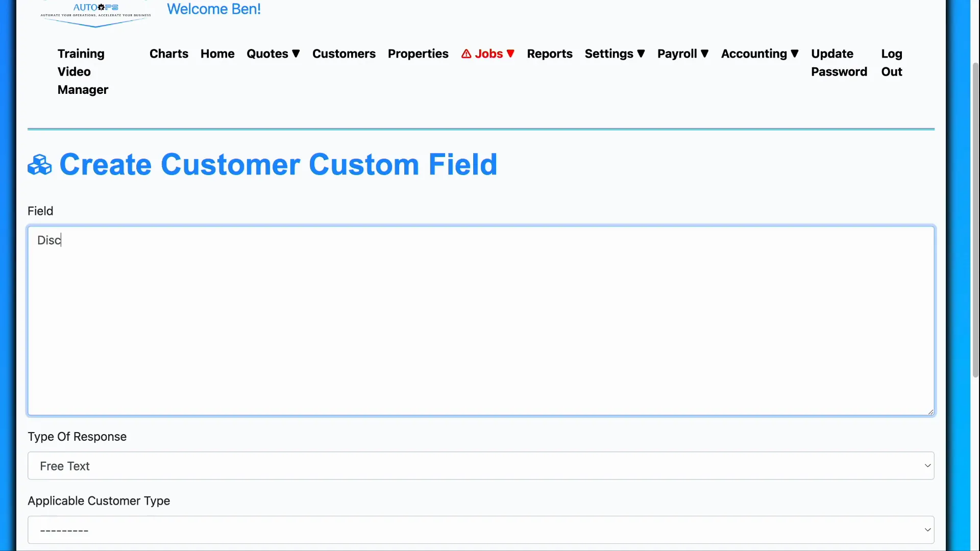
Task: Select the Reports menu item
Action: tap(550, 54)
